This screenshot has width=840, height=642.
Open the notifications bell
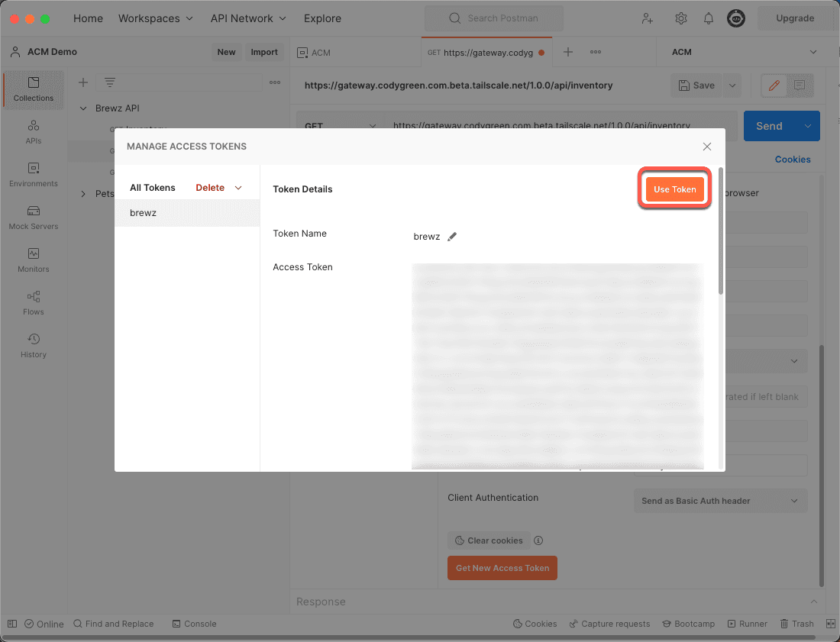pos(709,18)
